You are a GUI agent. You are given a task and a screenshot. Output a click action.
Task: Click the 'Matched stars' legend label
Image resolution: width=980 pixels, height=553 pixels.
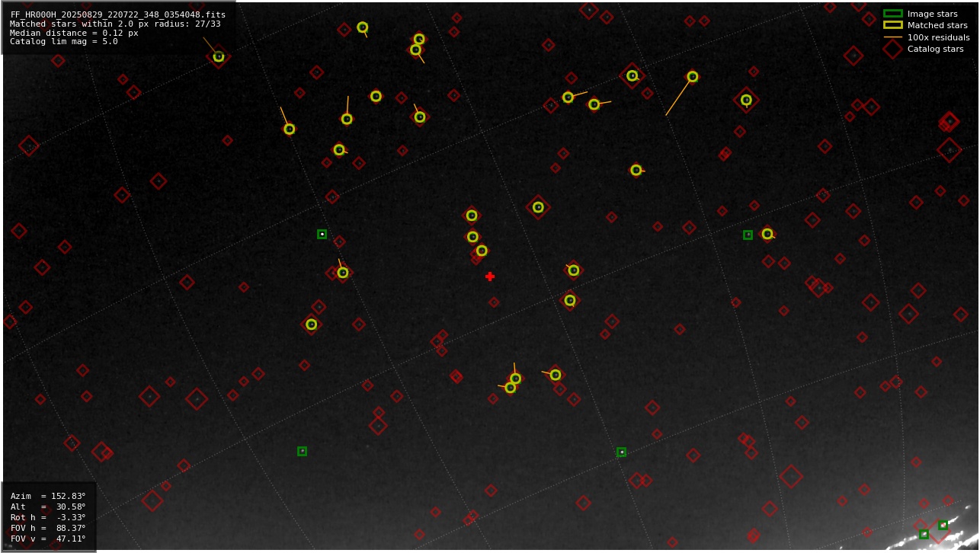pos(937,26)
